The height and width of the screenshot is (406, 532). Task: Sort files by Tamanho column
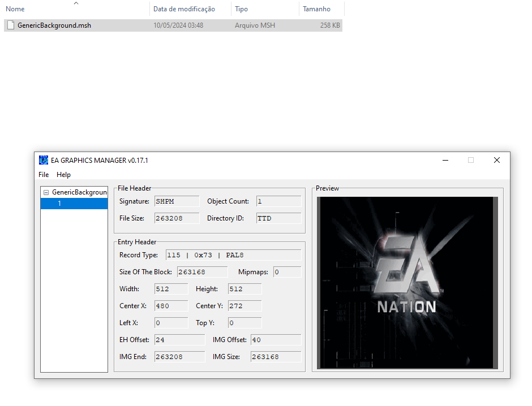coord(316,9)
